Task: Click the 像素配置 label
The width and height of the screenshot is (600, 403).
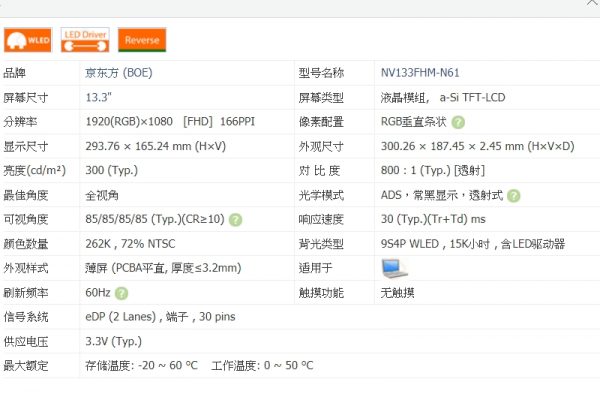Action: point(321,122)
